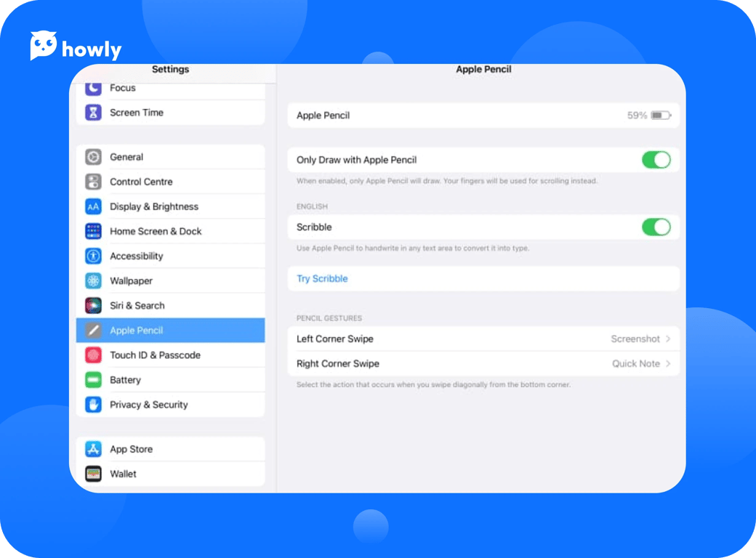
Task: Click the Siri & Search icon
Action: (x=93, y=305)
